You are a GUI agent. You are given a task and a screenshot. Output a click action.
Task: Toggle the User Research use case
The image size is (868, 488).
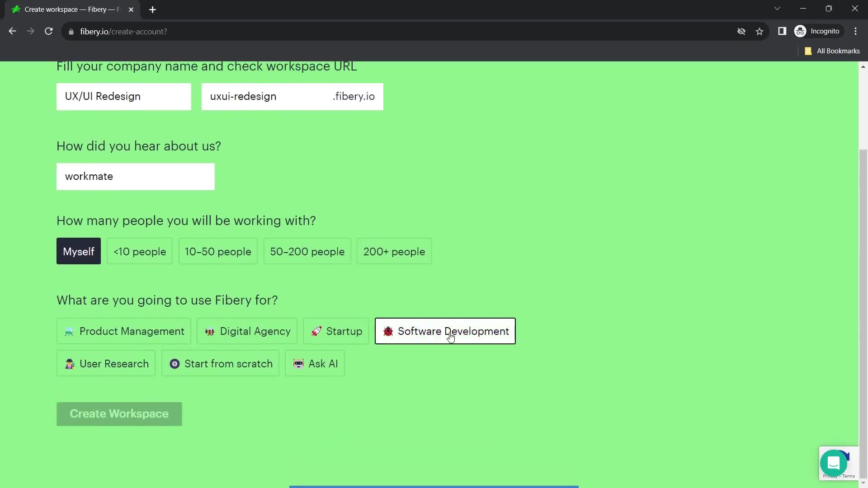click(106, 363)
